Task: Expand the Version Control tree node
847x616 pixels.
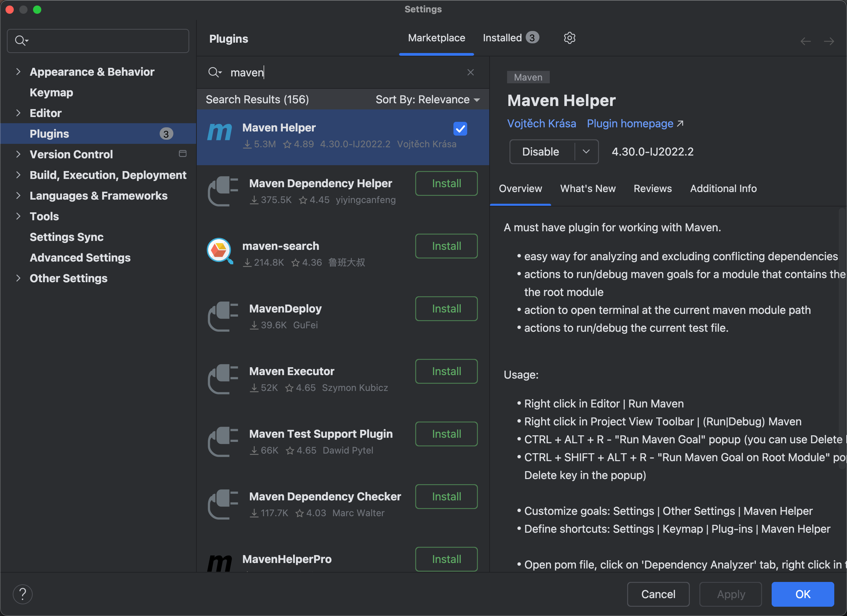Action: pyautogui.click(x=18, y=154)
